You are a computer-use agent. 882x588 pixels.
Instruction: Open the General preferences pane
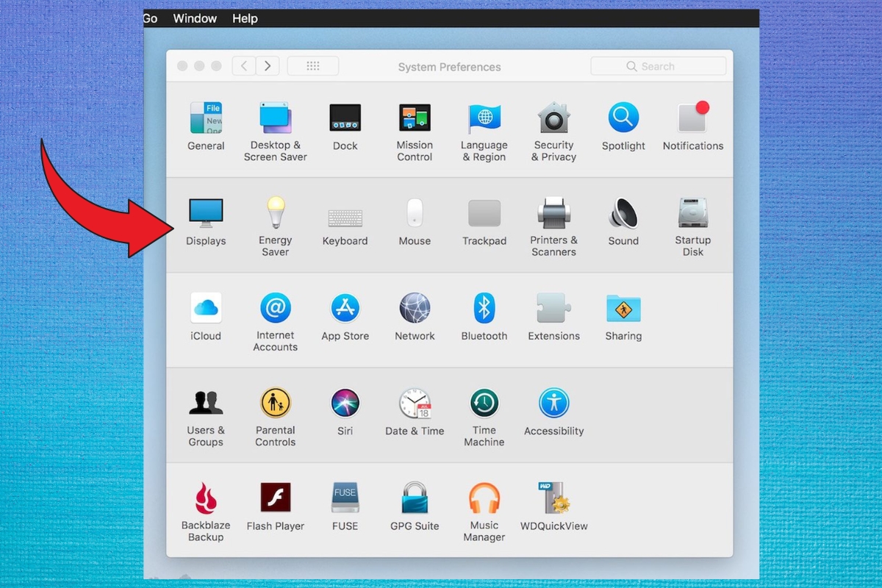coord(206,126)
